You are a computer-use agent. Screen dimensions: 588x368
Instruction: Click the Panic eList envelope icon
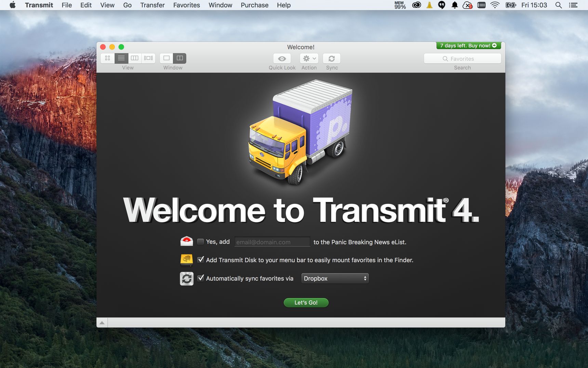pos(187,241)
